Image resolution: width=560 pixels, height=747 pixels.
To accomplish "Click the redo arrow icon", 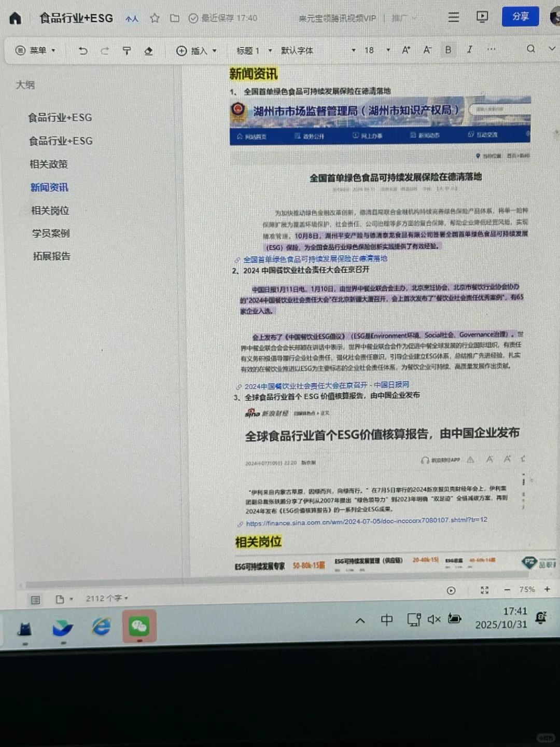I will [x=105, y=50].
